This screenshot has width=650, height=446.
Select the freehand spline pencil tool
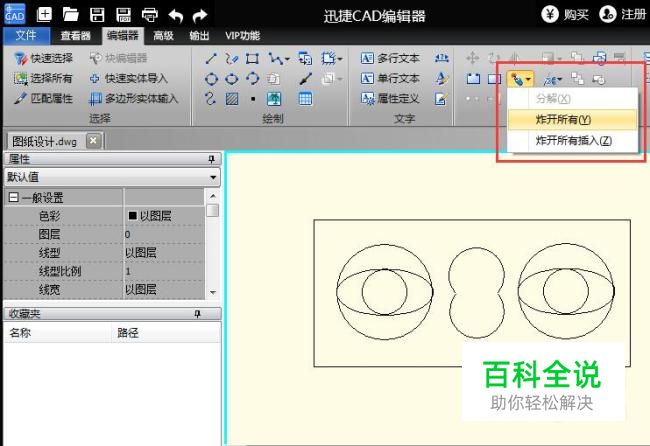232,58
